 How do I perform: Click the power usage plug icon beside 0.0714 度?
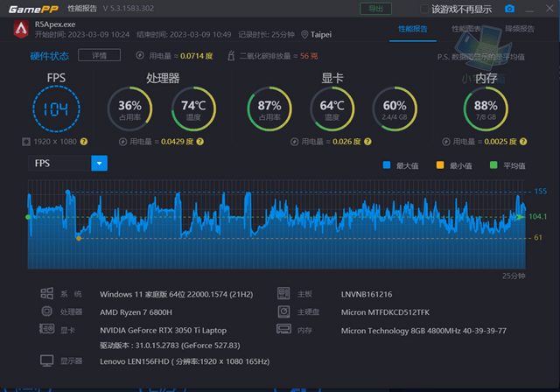(x=140, y=55)
